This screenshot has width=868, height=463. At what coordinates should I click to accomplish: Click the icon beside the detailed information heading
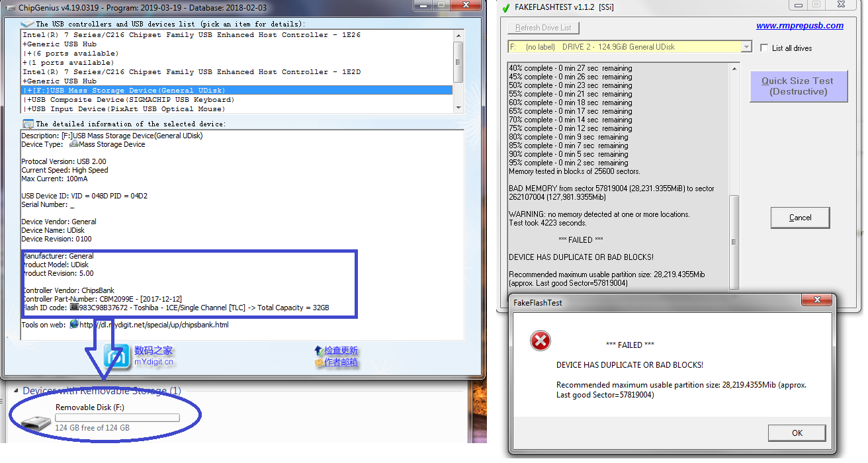[28, 124]
